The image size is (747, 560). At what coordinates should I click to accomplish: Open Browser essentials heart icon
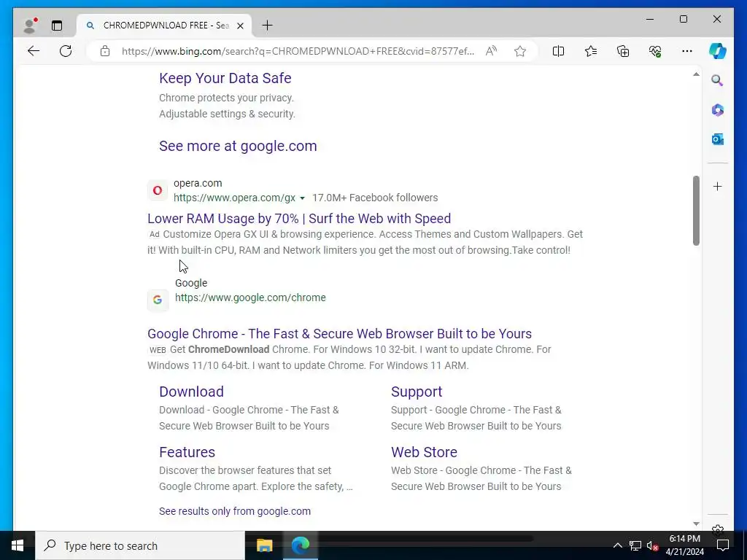(655, 51)
